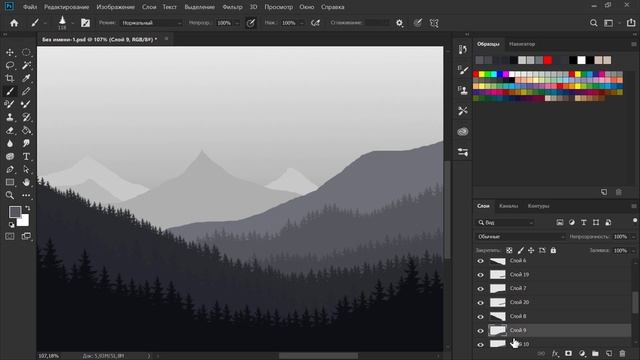This screenshot has width=640, height=360.
Task: Click the symmetry butterfly icon
Action: (434, 23)
